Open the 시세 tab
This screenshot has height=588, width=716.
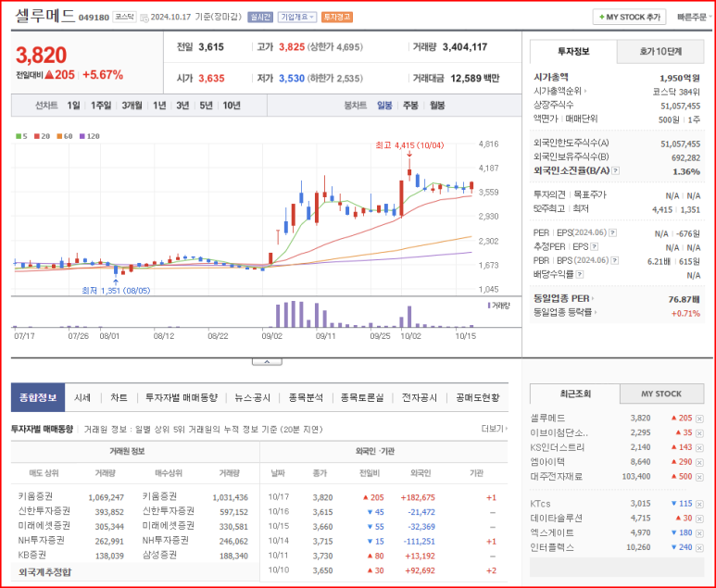point(82,397)
